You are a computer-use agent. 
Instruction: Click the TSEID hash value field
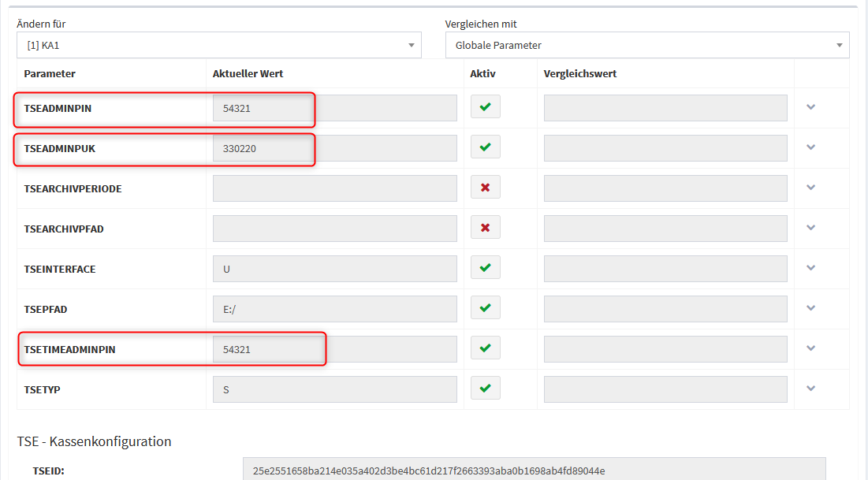(534, 471)
